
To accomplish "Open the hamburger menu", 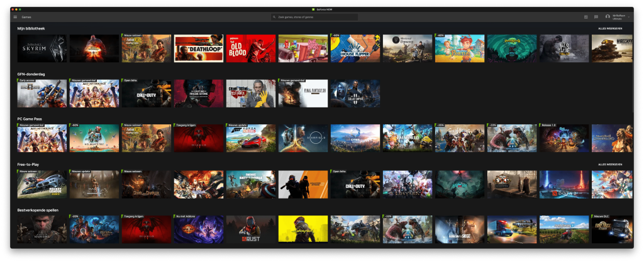I will (15, 17).
